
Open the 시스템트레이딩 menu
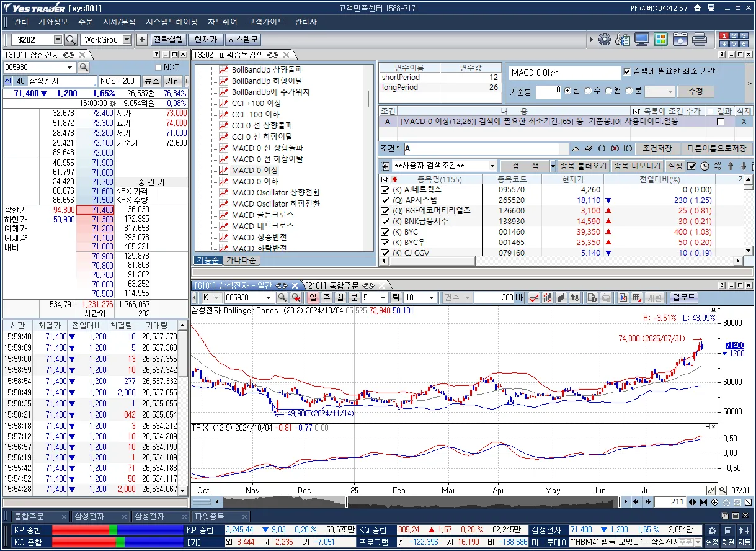coord(172,22)
